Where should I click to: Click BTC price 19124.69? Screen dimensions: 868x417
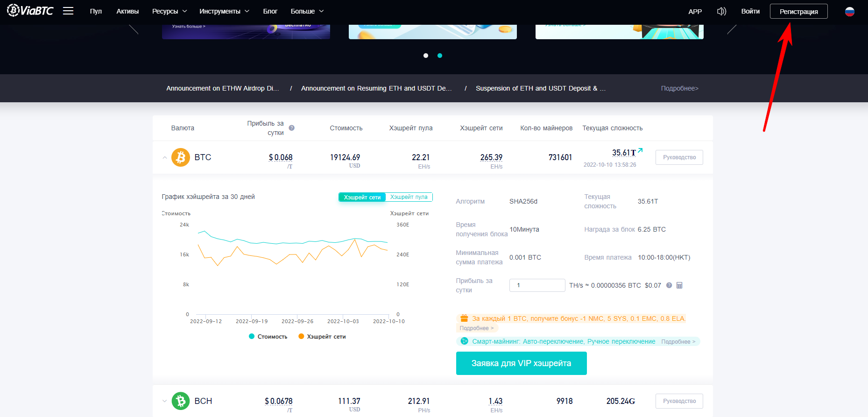[345, 157]
